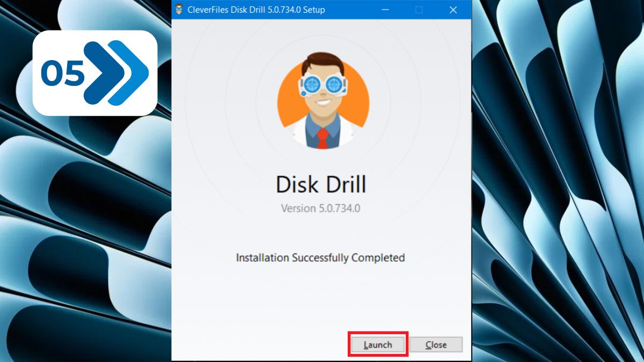Click the greyed-out maximize button
Viewport: 644px width, 362px height.
(x=419, y=10)
